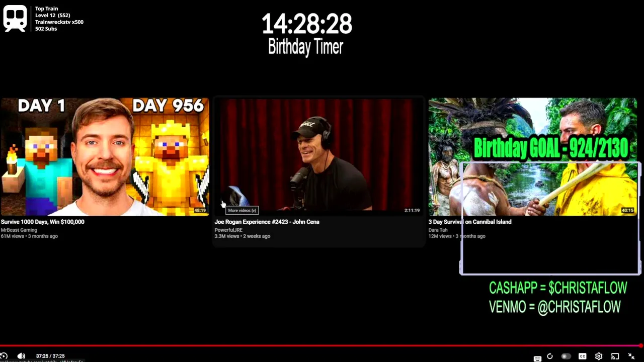This screenshot has width=644, height=362.
Task: Exit full screen mode
Action: pyautogui.click(x=631, y=356)
